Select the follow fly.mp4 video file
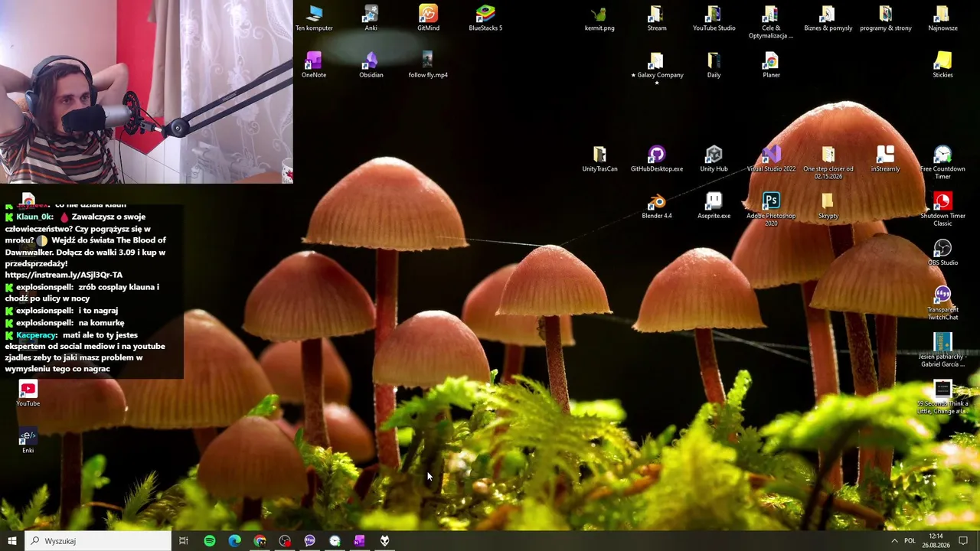The width and height of the screenshot is (980, 551). pos(428,65)
